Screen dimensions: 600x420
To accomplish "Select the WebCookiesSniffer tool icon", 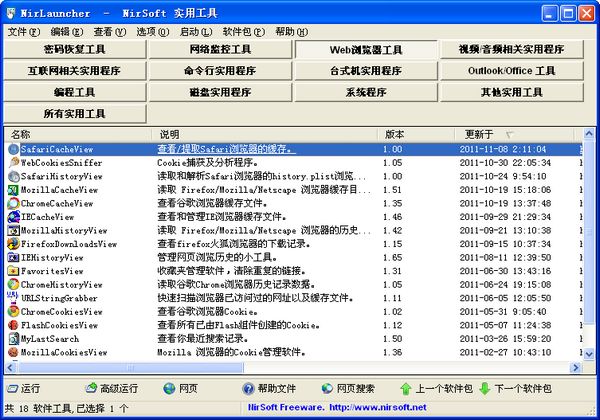I will pyautogui.click(x=13, y=162).
